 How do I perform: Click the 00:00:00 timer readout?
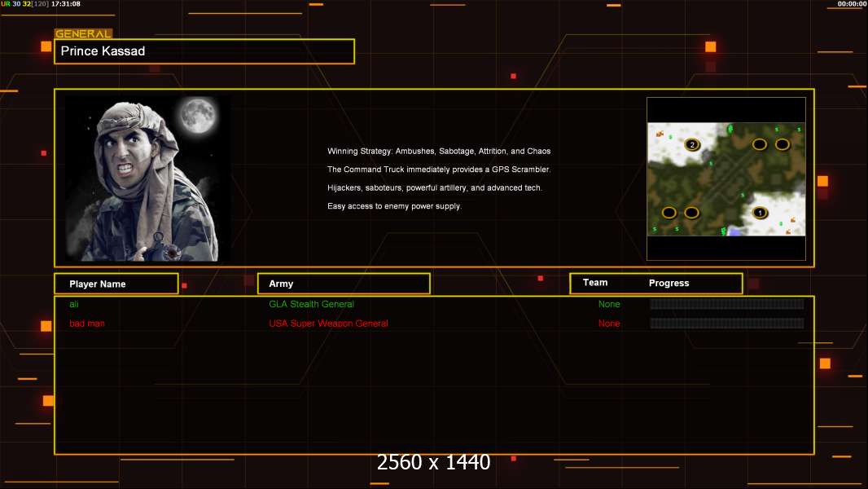pyautogui.click(x=852, y=4)
